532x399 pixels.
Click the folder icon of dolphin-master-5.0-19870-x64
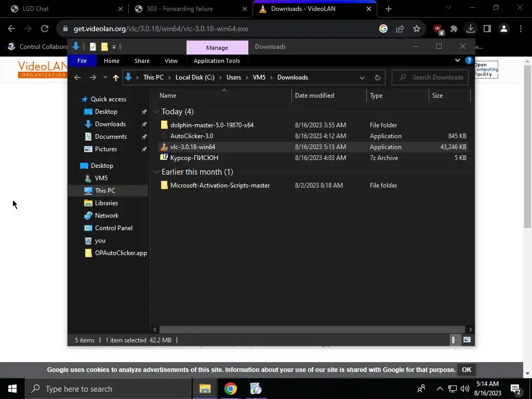tap(164, 125)
